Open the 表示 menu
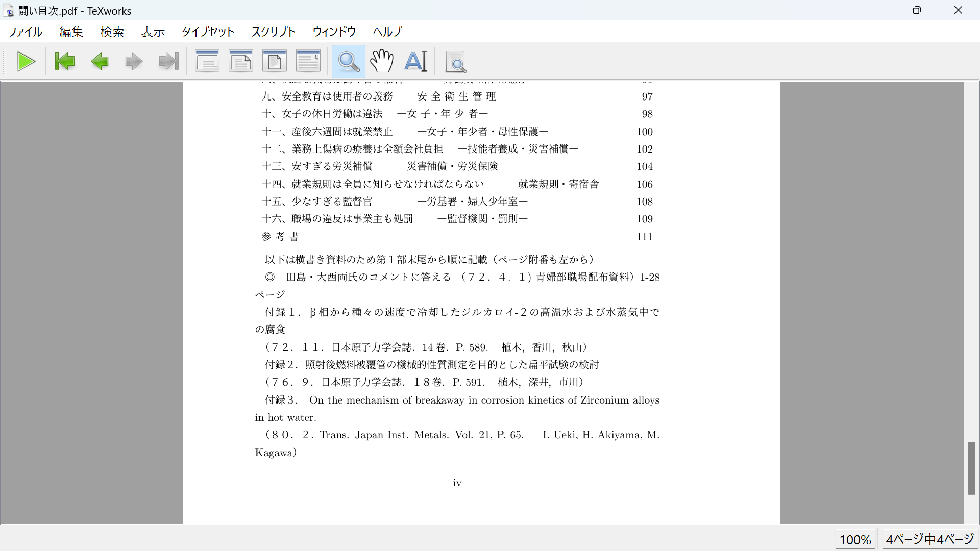 coord(153,32)
